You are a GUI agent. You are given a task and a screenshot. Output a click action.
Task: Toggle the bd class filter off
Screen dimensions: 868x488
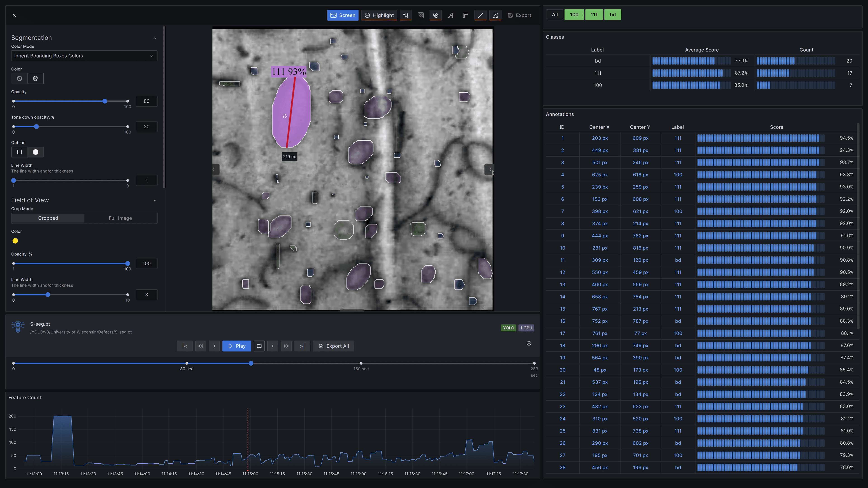613,14
